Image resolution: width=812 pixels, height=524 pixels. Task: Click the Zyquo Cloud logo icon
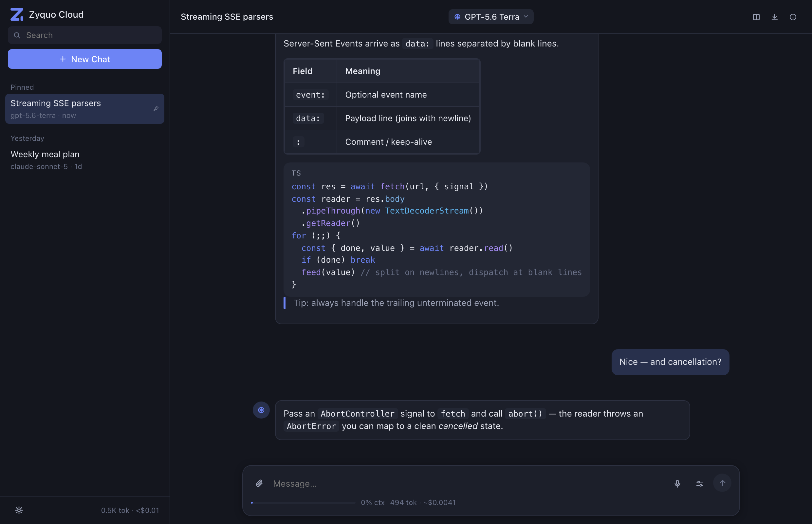(x=17, y=14)
